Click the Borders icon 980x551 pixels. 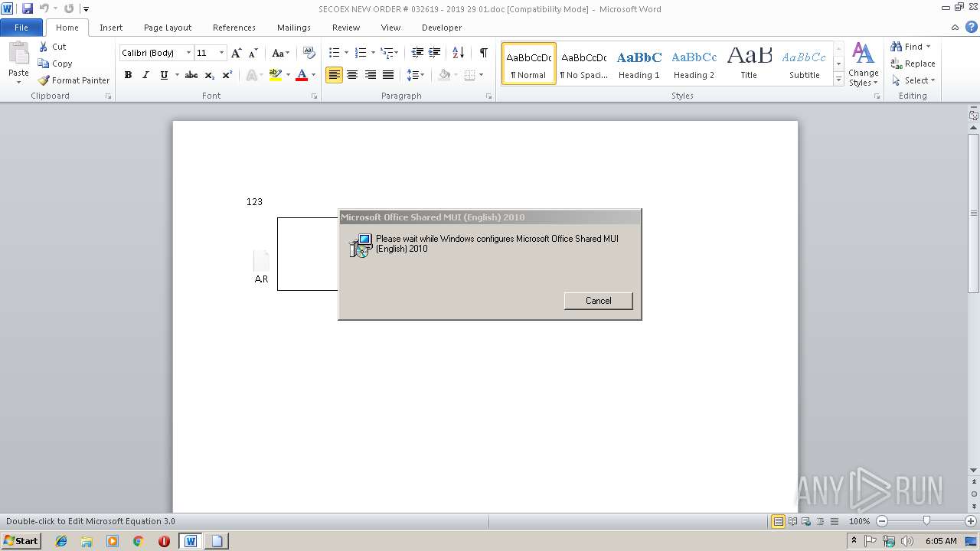(469, 75)
